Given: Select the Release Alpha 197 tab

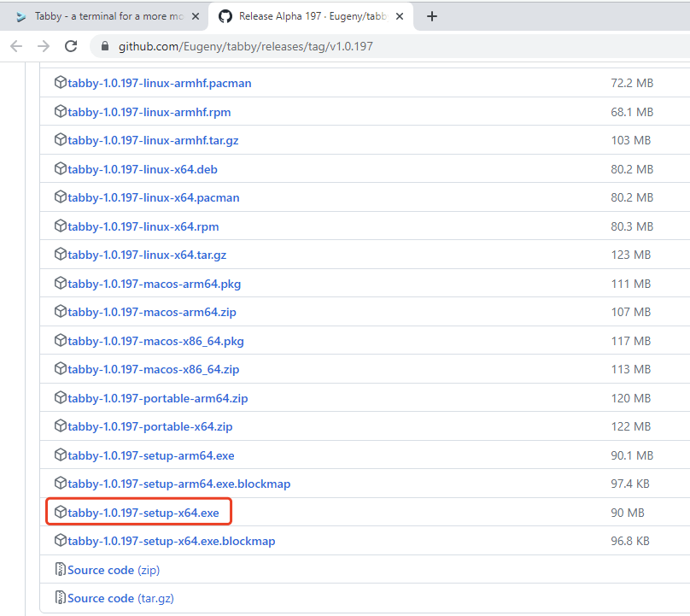Looking at the screenshot, I should click(312, 16).
